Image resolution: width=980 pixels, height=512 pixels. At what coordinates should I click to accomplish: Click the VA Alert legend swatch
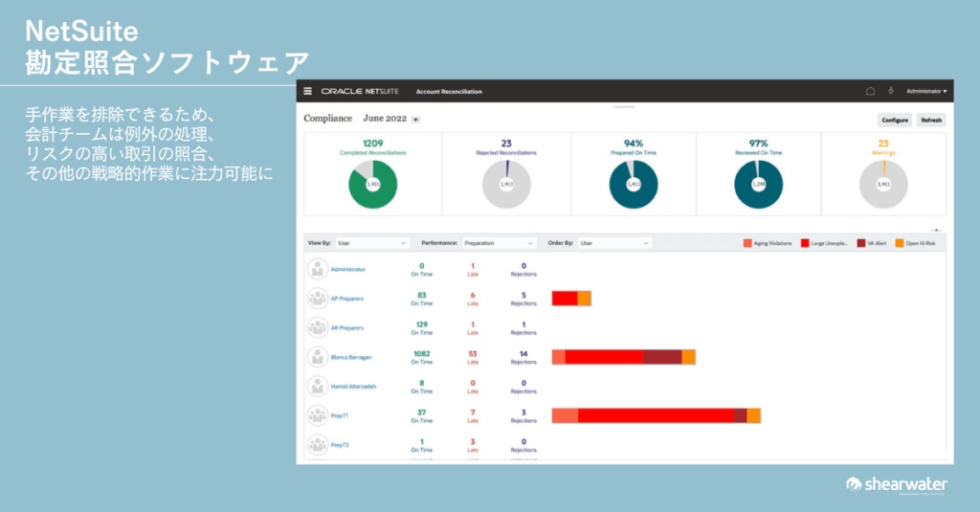(x=861, y=243)
